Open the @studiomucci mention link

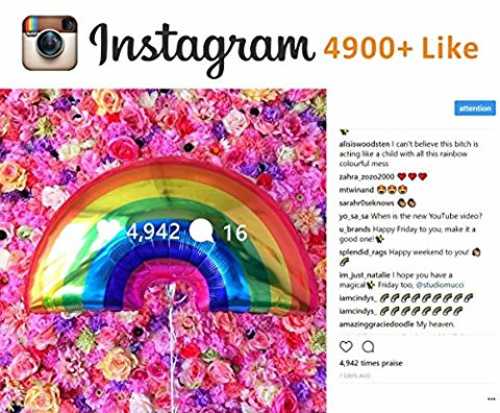tap(440, 285)
